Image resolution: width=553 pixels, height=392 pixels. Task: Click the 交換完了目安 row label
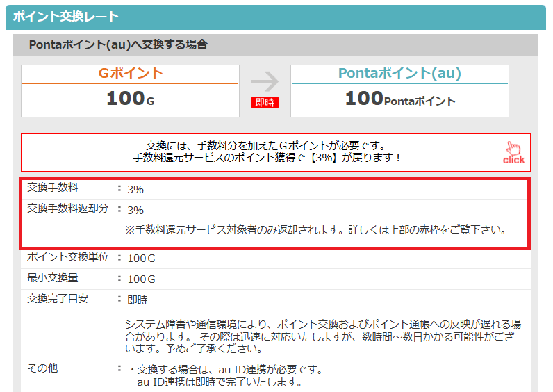coord(58,299)
